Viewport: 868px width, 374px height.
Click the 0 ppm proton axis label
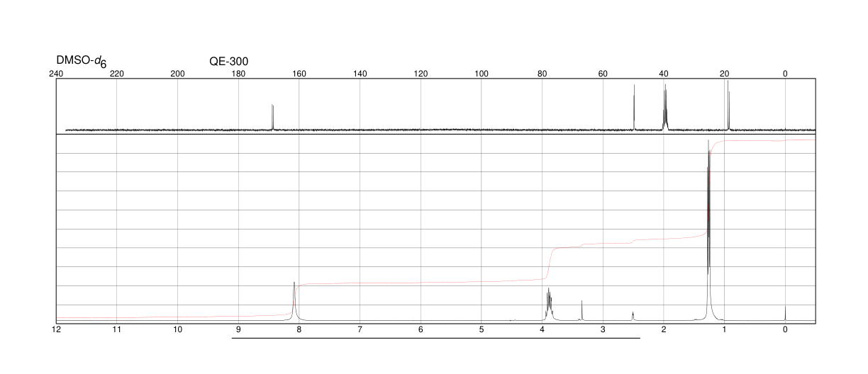pos(785,329)
